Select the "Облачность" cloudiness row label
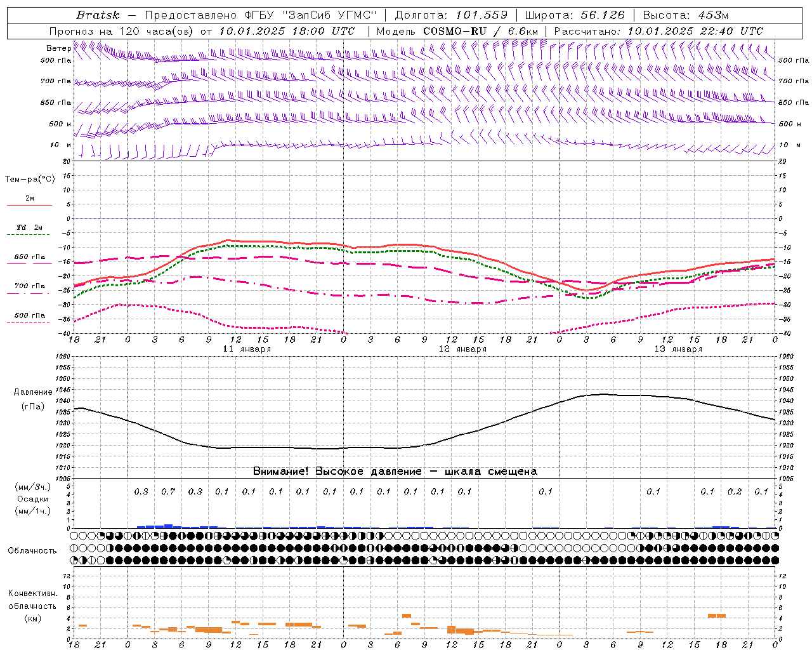812x650 pixels. (x=32, y=551)
